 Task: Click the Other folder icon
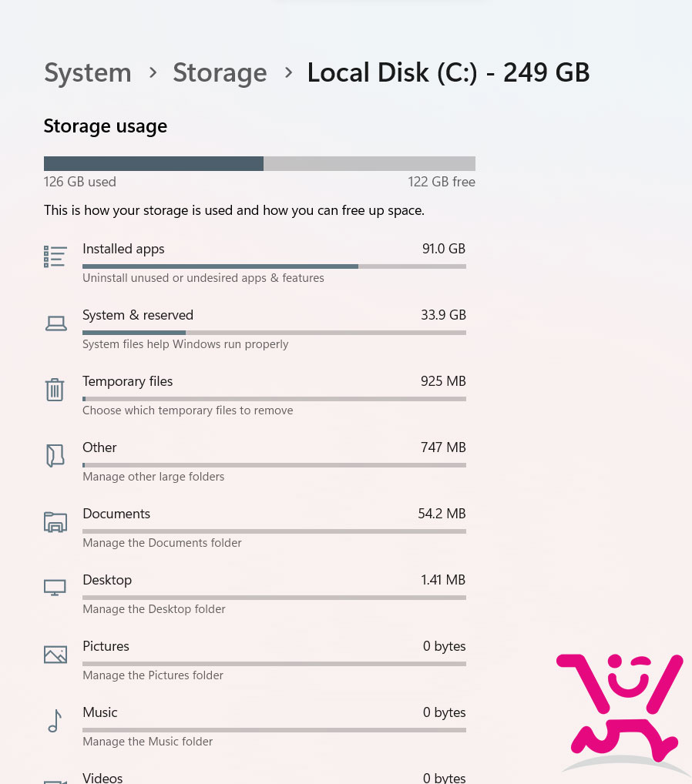pos(55,455)
